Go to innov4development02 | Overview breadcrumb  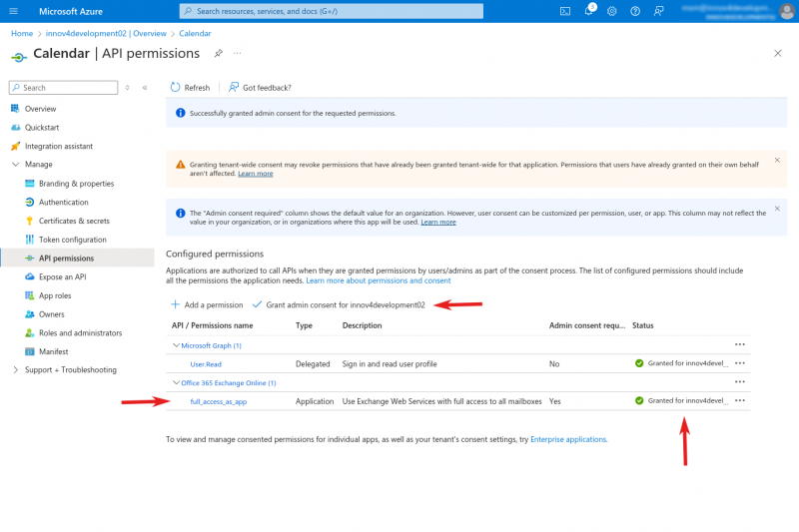point(106,34)
